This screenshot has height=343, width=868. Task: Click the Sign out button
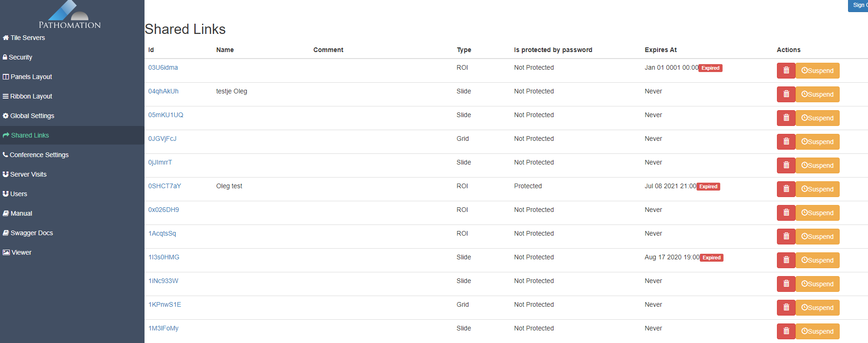click(859, 5)
